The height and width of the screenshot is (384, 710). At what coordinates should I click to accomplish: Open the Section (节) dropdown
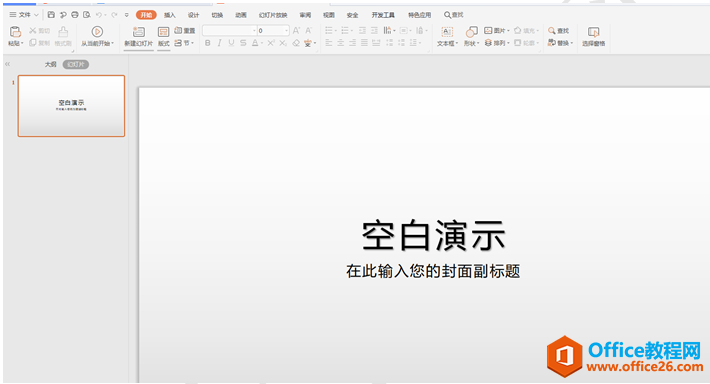click(184, 43)
